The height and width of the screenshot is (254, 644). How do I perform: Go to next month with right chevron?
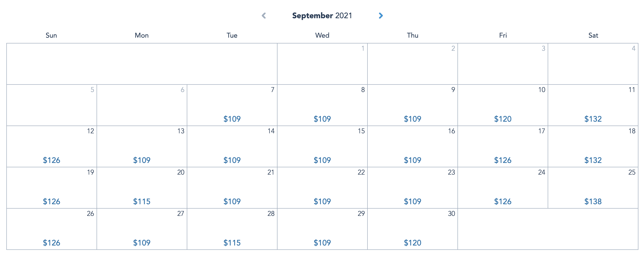381,16
